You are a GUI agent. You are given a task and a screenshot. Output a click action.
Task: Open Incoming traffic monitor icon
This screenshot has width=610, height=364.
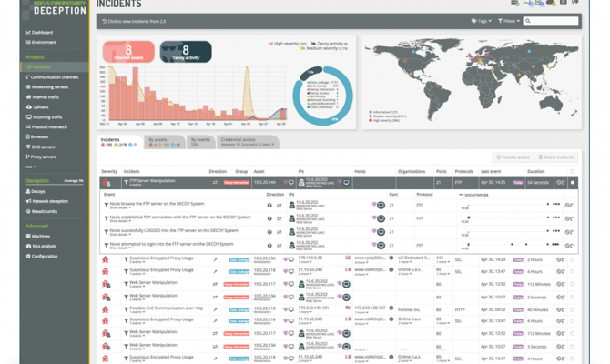pos(28,116)
